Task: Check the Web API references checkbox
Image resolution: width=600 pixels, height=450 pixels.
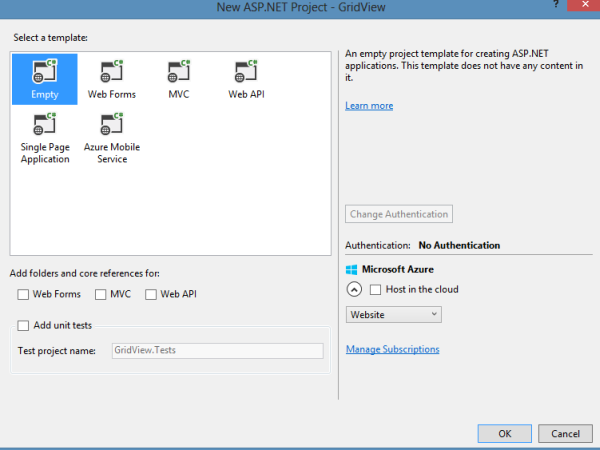Action: click(151, 294)
